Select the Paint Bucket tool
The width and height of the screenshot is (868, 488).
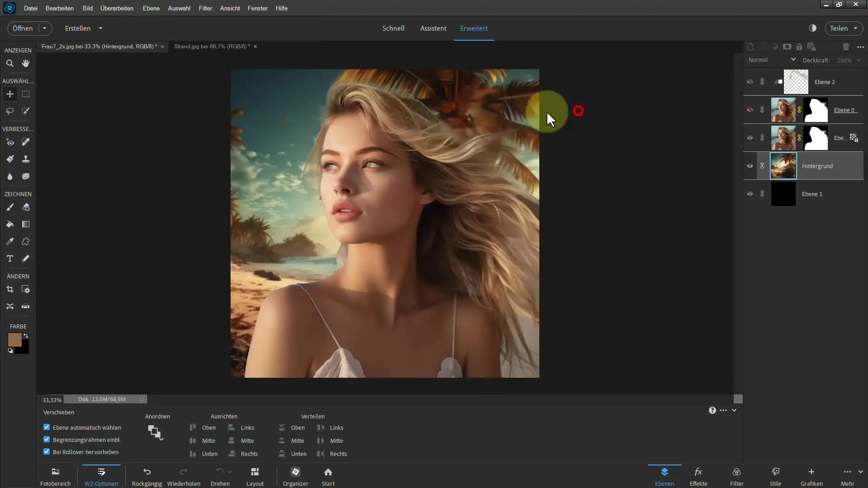10,224
